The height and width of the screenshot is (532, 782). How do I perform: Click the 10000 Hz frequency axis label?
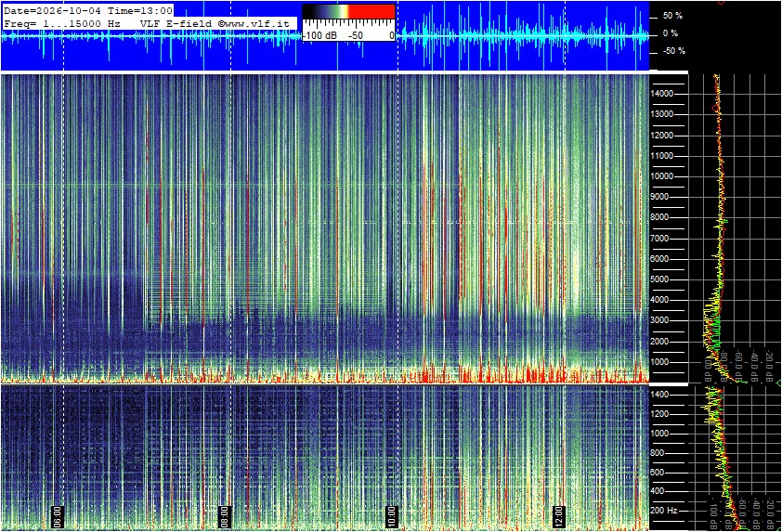[662, 176]
